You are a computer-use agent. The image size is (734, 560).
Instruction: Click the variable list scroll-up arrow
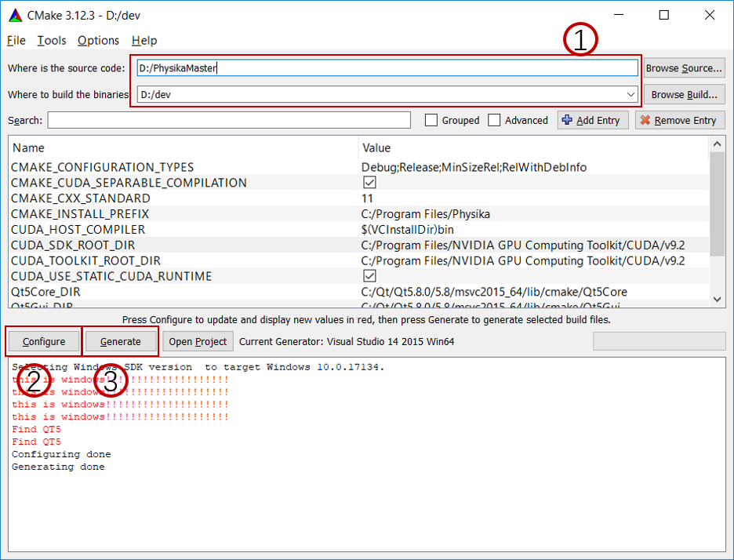pos(718,144)
